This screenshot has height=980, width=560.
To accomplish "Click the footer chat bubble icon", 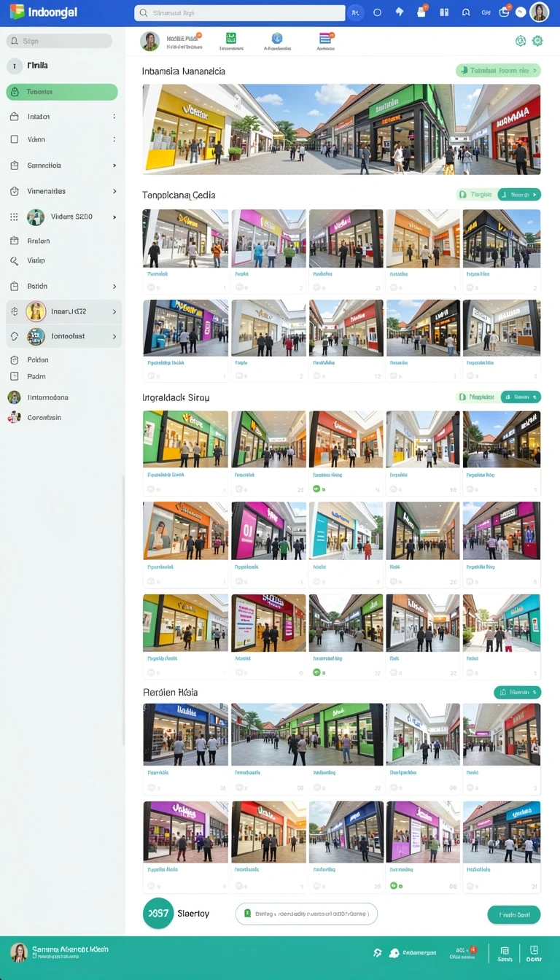I will [x=394, y=952].
